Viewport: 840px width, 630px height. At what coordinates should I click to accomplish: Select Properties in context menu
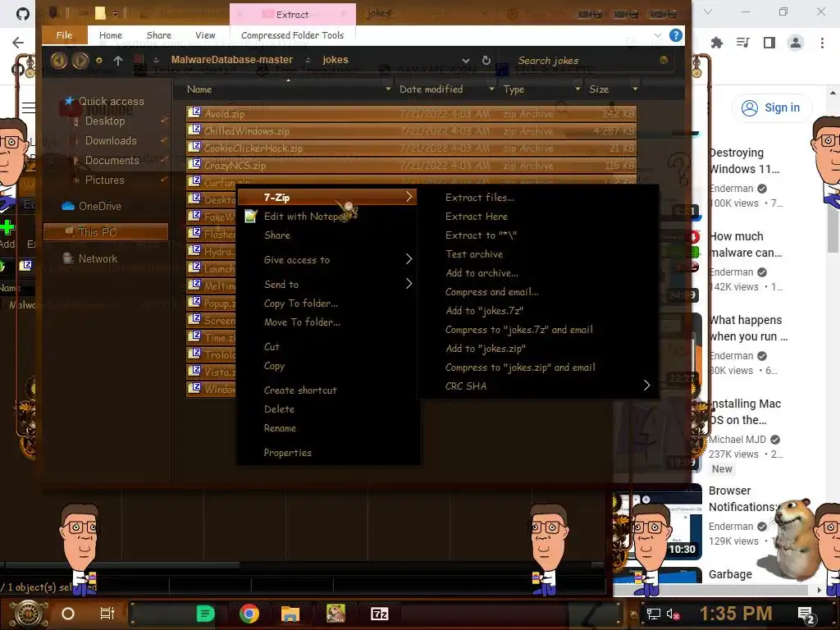pos(288,453)
